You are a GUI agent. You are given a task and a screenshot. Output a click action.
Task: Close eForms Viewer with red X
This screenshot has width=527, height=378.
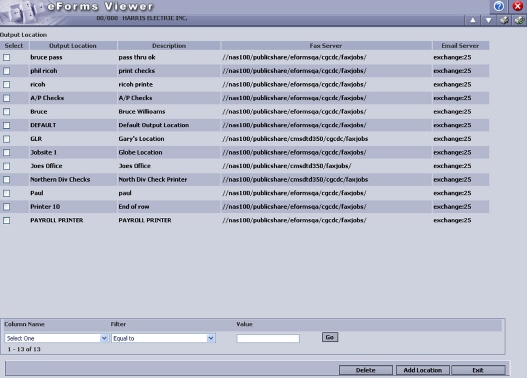tap(518, 6)
